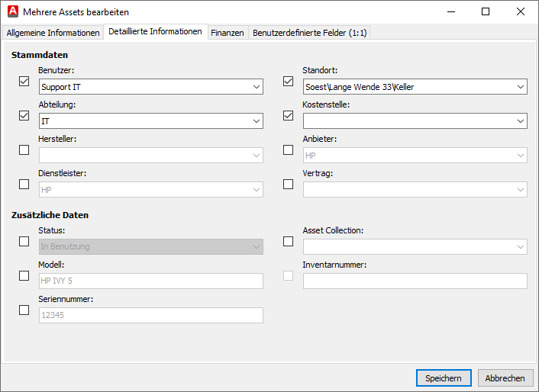Click into the Inventarnummer text field
539x392 pixels.
(415, 281)
